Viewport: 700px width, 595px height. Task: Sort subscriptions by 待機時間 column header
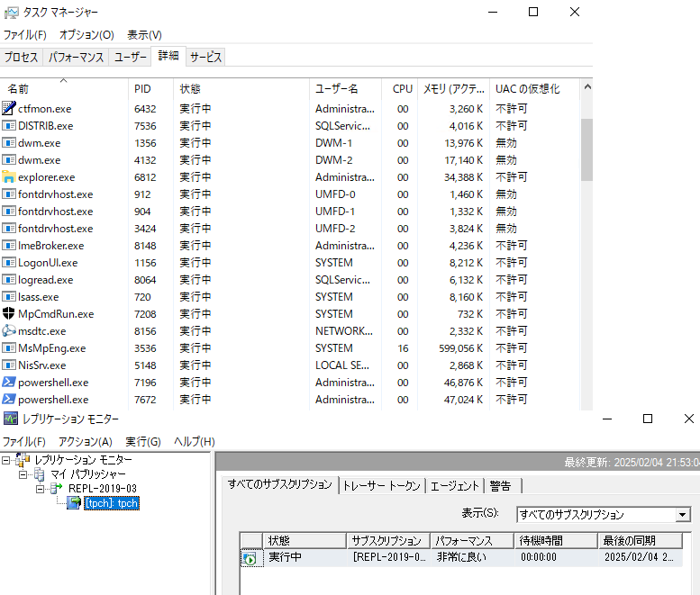click(556, 541)
